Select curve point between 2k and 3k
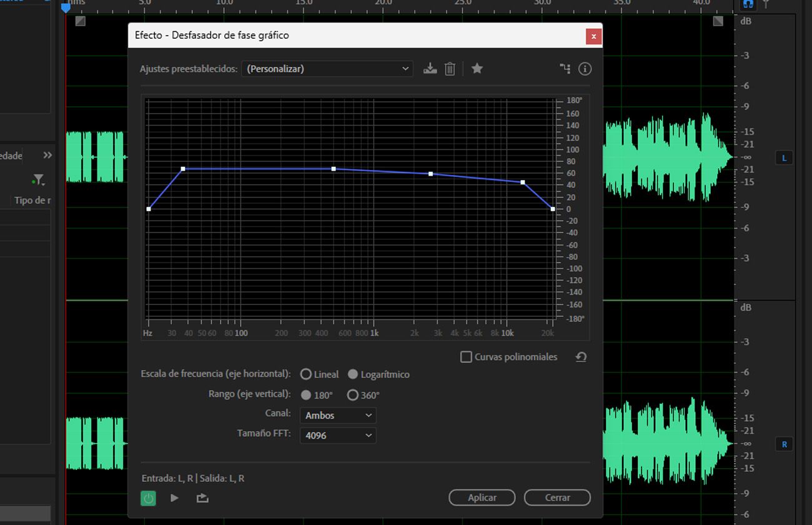 click(x=431, y=174)
